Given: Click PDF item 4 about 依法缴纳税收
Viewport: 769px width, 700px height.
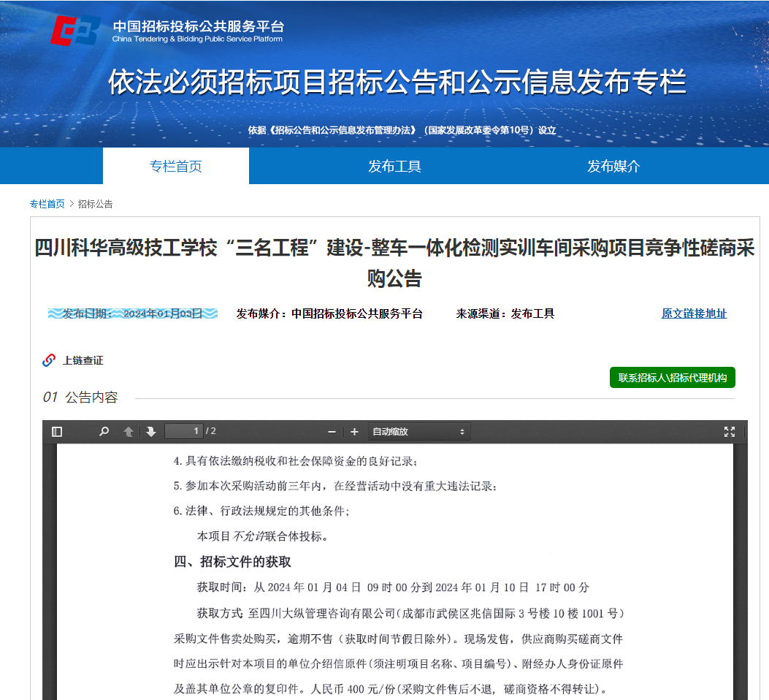Looking at the screenshot, I should pos(296,461).
